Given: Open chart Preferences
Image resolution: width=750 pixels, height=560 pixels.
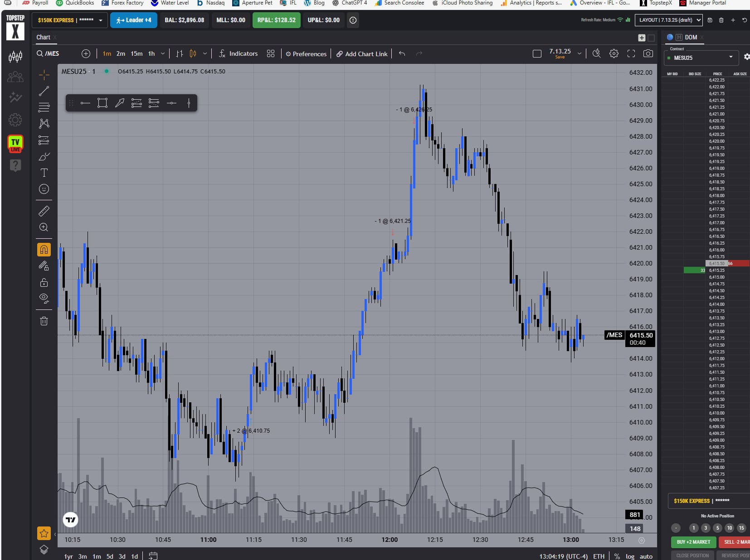Looking at the screenshot, I should [306, 53].
